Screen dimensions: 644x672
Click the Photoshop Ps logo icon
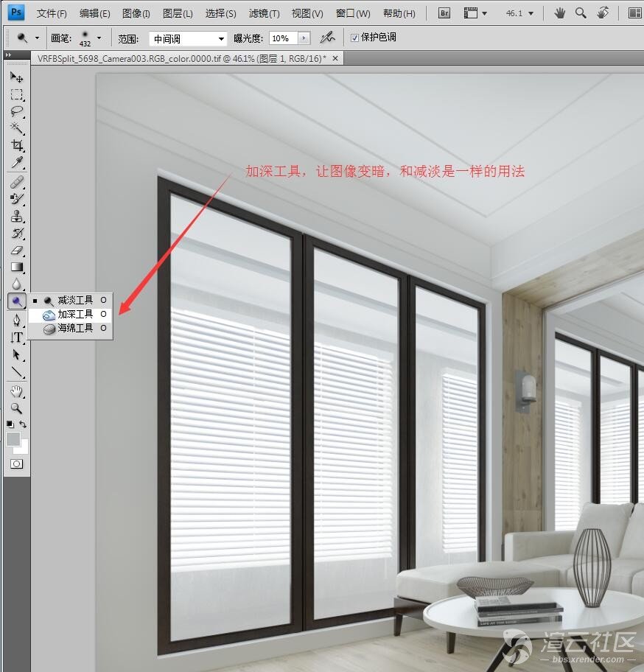(x=16, y=13)
